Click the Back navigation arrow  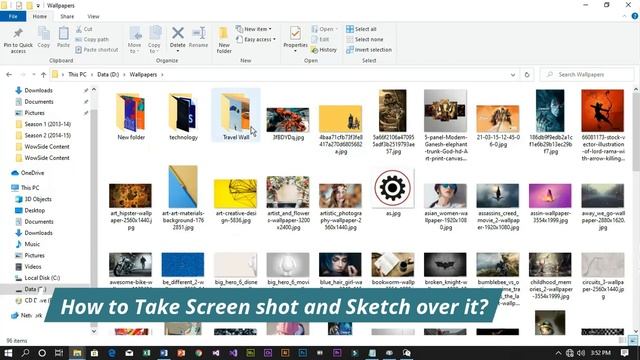[9, 75]
